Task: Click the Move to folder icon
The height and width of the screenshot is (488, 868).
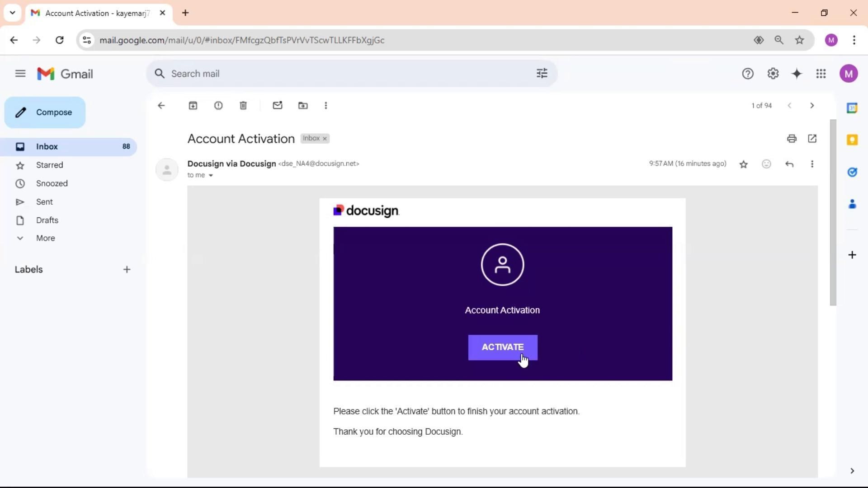Action: [x=303, y=105]
